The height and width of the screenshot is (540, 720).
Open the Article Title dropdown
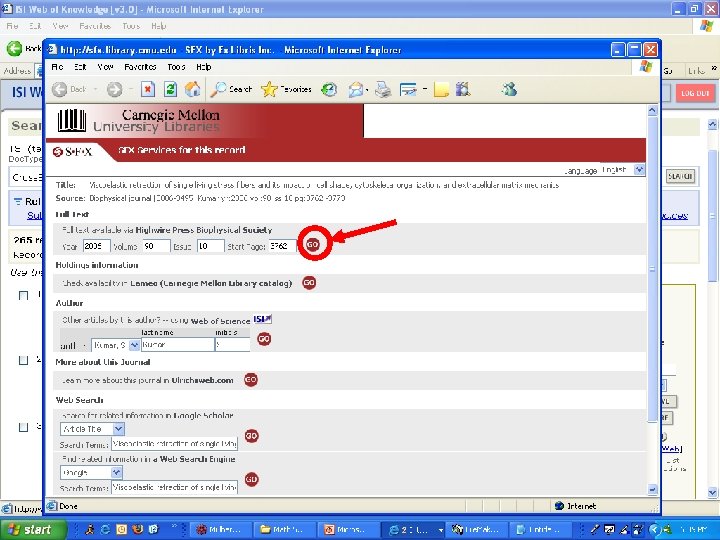coord(118,429)
